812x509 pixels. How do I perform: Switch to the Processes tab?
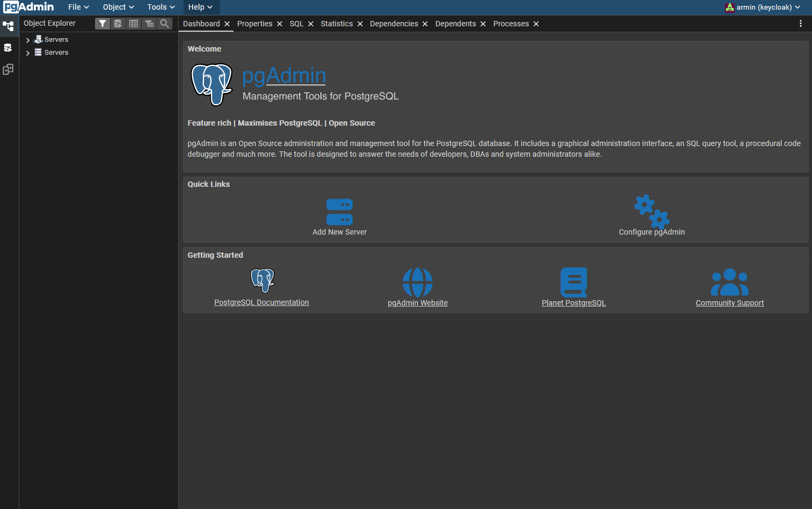pos(511,24)
